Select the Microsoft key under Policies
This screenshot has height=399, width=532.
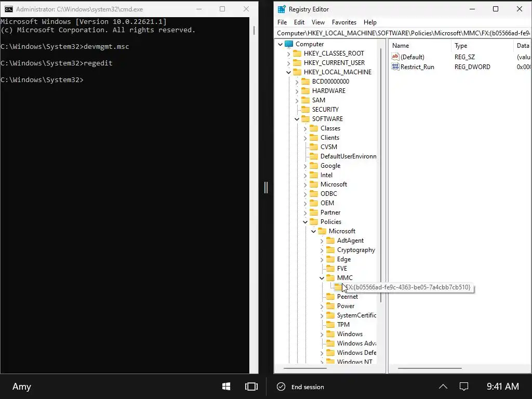pos(342,231)
